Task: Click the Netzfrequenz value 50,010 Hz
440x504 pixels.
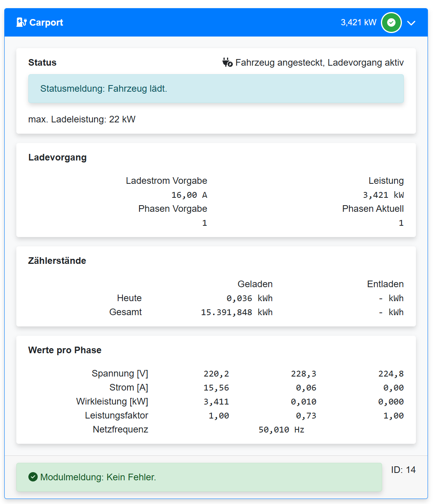Action: [281, 430]
